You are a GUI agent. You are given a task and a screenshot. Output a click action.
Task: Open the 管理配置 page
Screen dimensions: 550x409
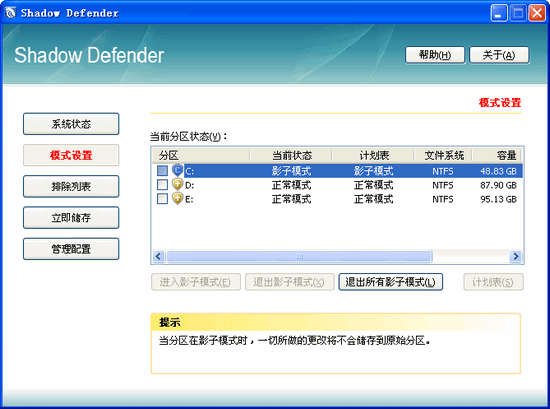click(x=71, y=249)
